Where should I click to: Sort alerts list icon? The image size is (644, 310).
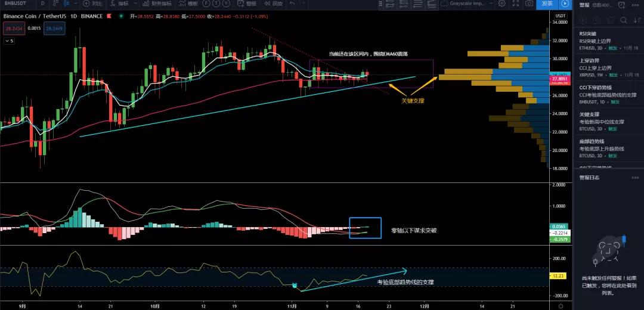click(x=637, y=20)
